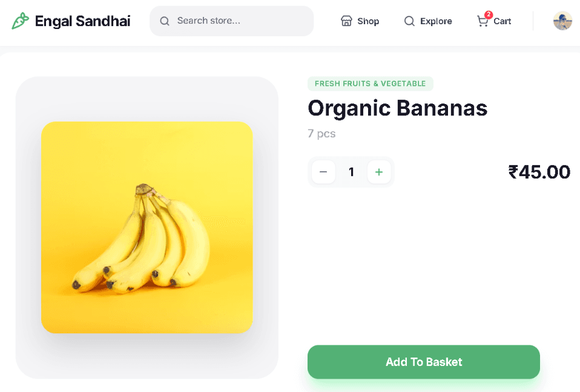
Task: Click the Organic Bananas product title
Action: tap(398, 108)
